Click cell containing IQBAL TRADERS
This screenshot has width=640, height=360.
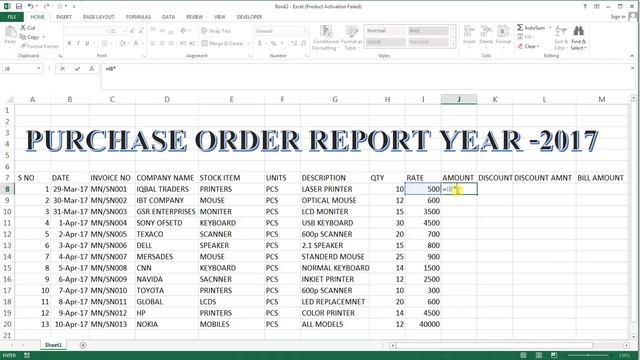point(167,189)
